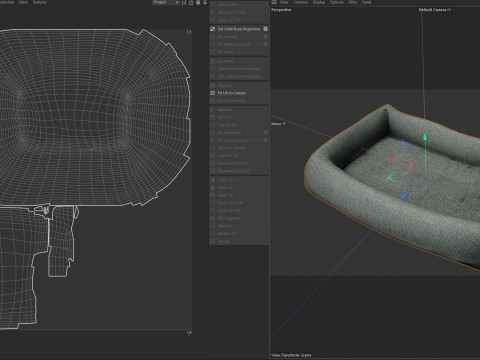Click View Transform: Scene status text
The width and height of the screenshot is (480, 360).
point(291,355)
